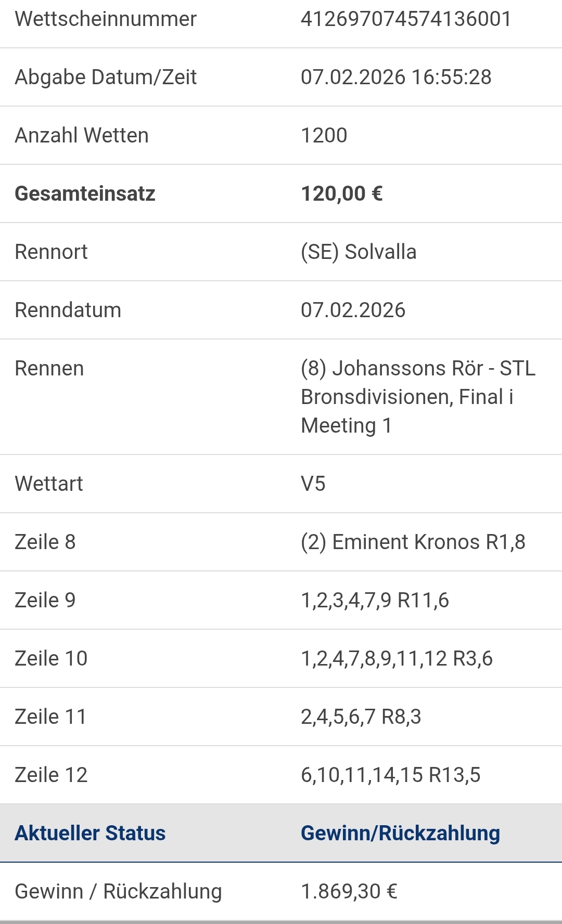Viewport: 562px width, 924px height.
Task: Open the Johanssons Rör race name
Action: pyautogui.click(x=418, y=397)
